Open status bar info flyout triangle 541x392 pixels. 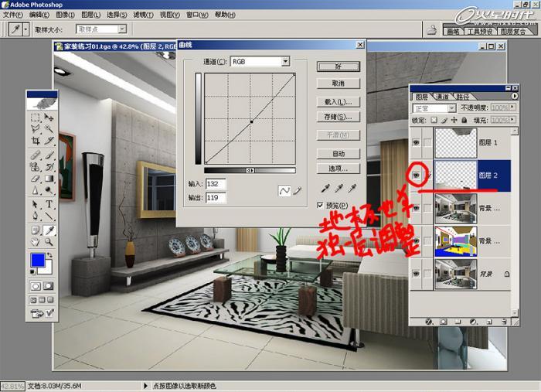pyautogui.click(x=145, y=386)
